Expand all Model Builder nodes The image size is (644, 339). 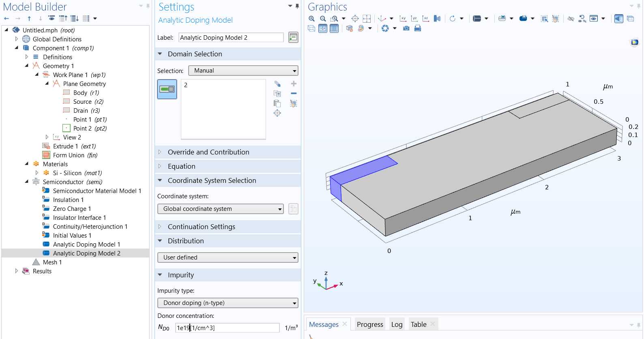75,18
